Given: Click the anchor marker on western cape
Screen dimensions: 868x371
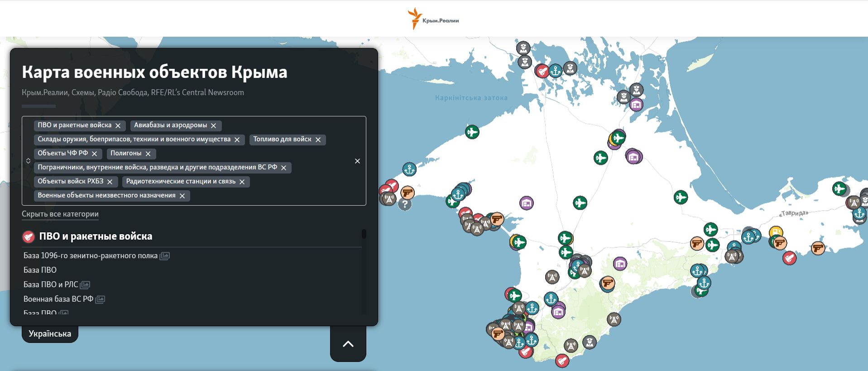Looking at the screenshot, I should [409, 169].
